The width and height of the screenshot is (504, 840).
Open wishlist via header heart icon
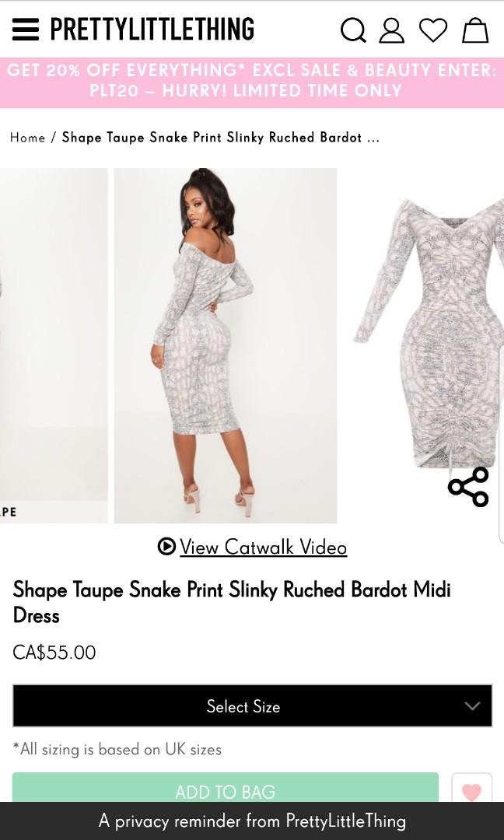[x=432, y=30]
